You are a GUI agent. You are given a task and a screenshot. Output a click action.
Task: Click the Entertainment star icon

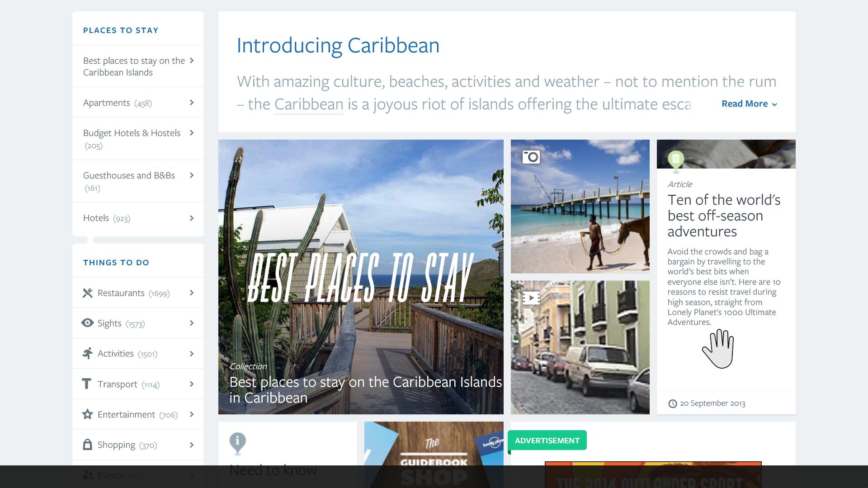pos(87,414)
